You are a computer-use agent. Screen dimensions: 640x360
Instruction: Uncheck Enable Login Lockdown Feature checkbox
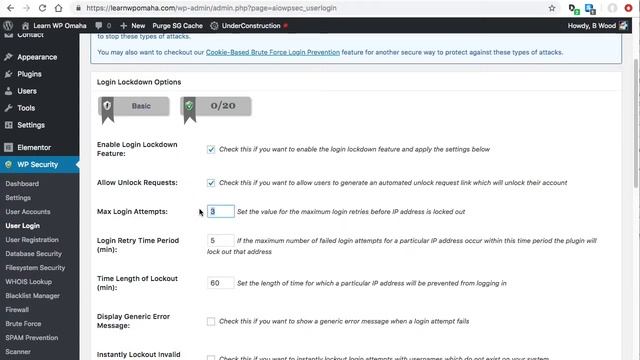211,149
